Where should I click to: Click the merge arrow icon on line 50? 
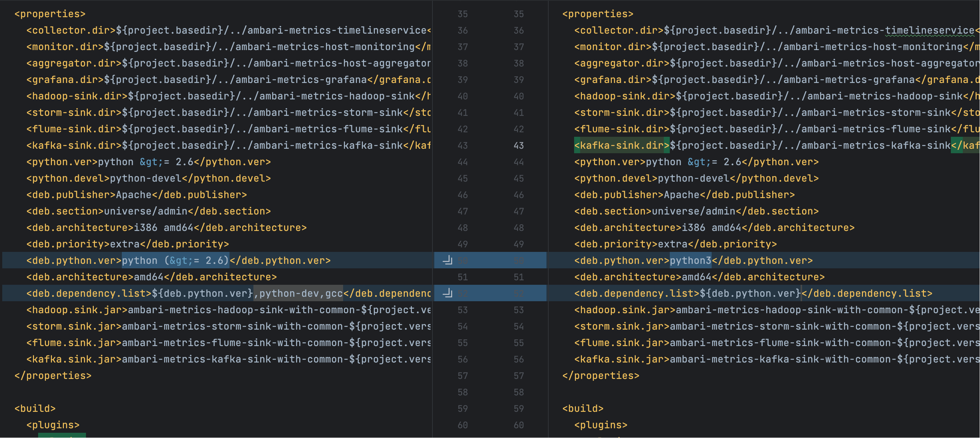click(x=447, y=260)
